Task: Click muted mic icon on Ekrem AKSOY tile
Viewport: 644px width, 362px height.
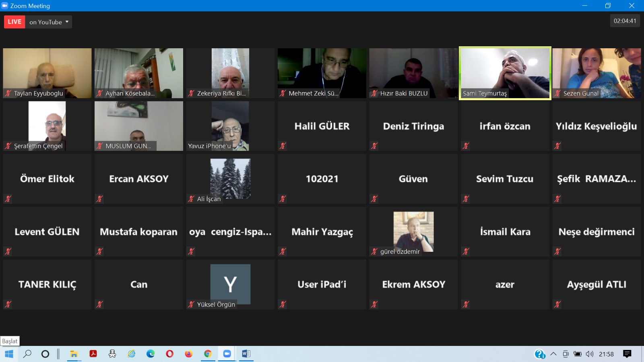Action: [x=374, y=304]
